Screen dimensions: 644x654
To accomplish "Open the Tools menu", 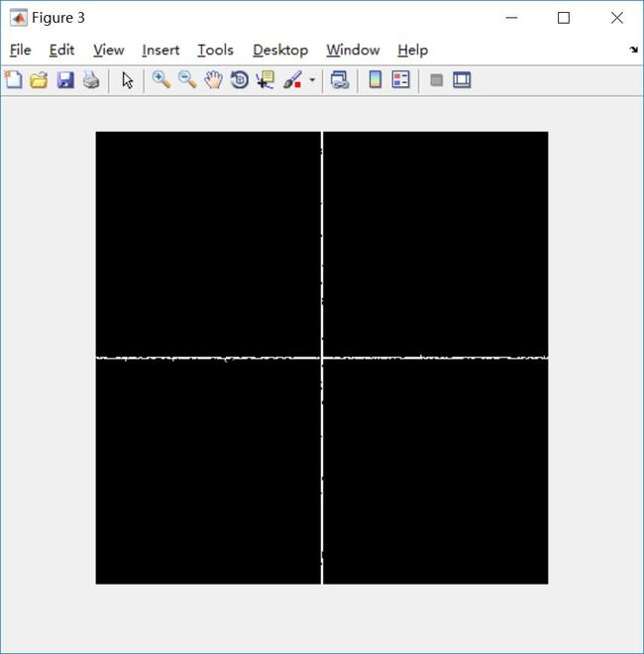I will (x=215, y=51).
